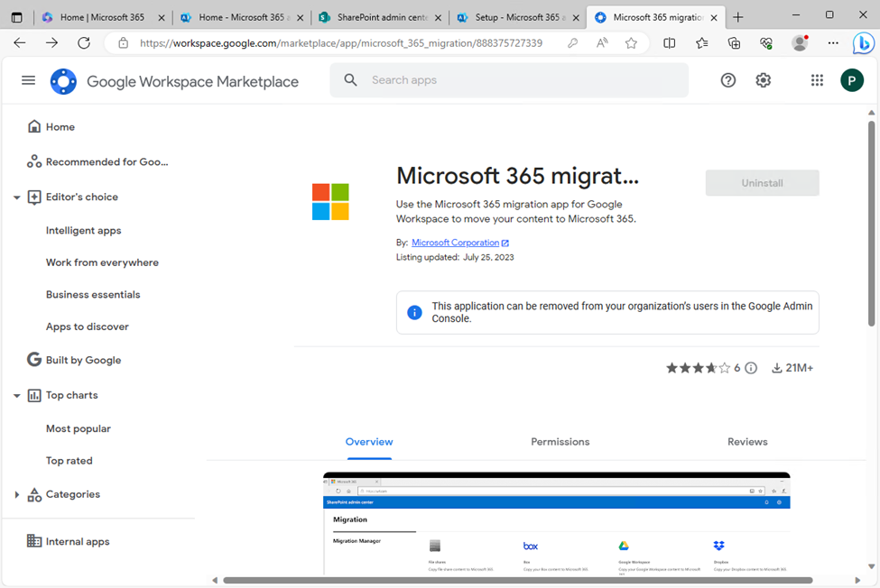Click the Microsoft four-color logo

[x=330, y=202]
